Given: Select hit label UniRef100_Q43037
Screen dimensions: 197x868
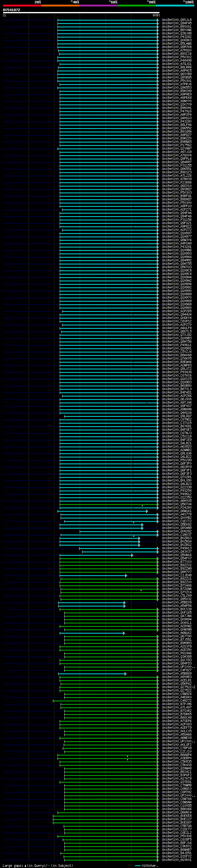Looking at the screenshot, I should 176,551.
